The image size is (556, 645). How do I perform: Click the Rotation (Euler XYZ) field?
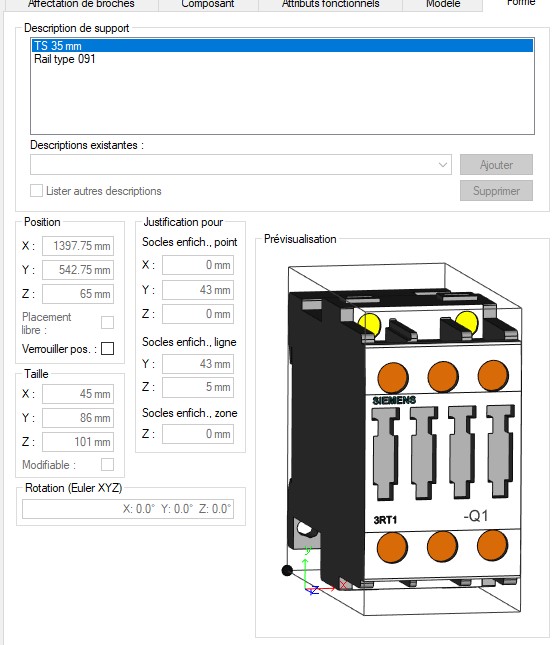click(128, 509)
